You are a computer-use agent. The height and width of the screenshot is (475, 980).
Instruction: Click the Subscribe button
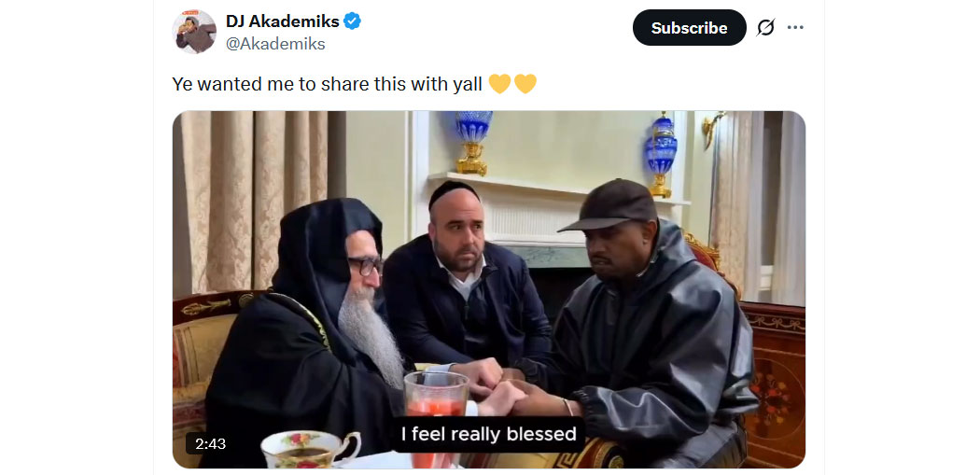point(690,27)
